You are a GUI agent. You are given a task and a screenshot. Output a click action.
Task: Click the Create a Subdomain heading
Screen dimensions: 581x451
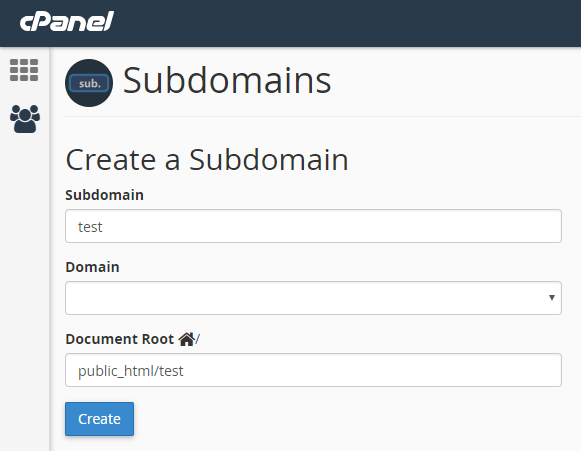click(207, 160)
